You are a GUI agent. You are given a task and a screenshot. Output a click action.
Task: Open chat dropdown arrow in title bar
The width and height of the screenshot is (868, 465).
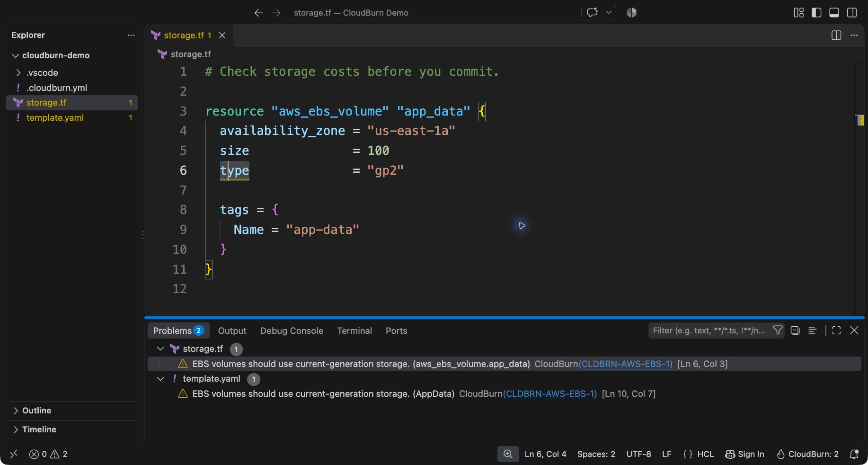[609, 13]
